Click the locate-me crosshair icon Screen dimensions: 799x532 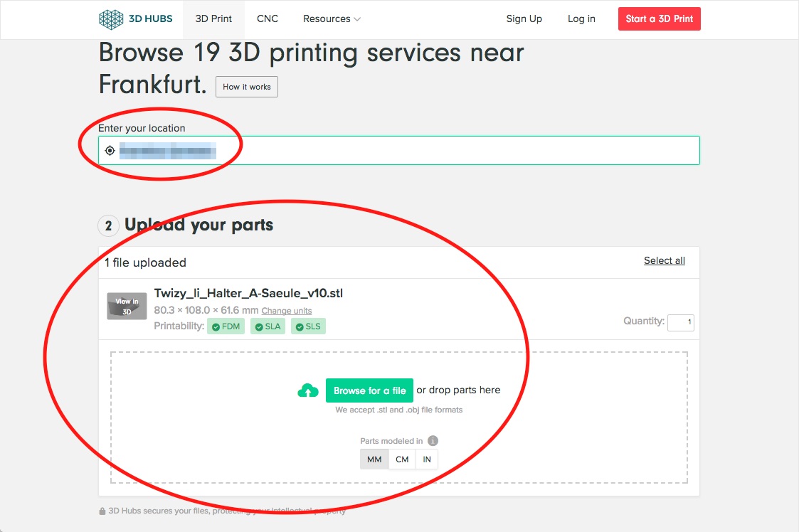(110, 151)
